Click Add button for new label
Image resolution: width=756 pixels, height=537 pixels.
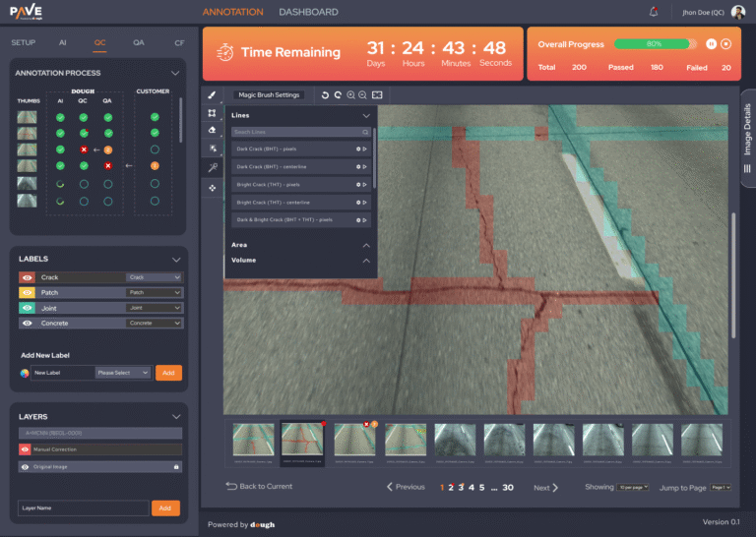point(168,373)
